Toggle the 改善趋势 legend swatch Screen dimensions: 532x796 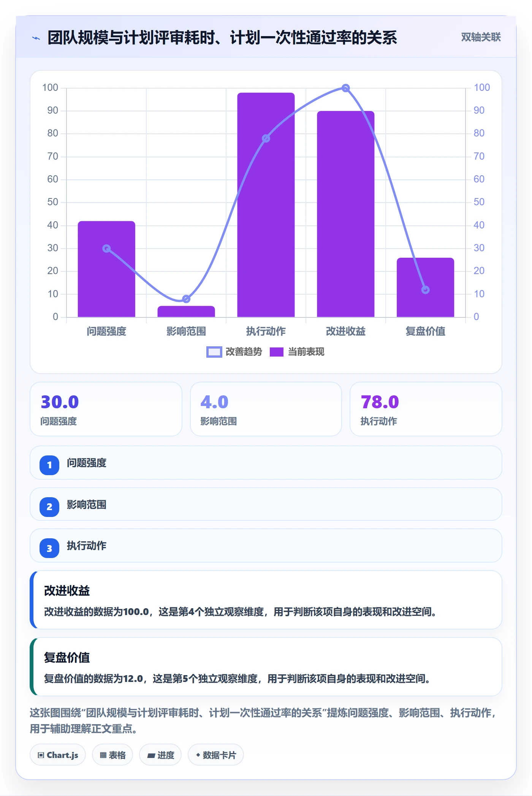tap(214, 352)
